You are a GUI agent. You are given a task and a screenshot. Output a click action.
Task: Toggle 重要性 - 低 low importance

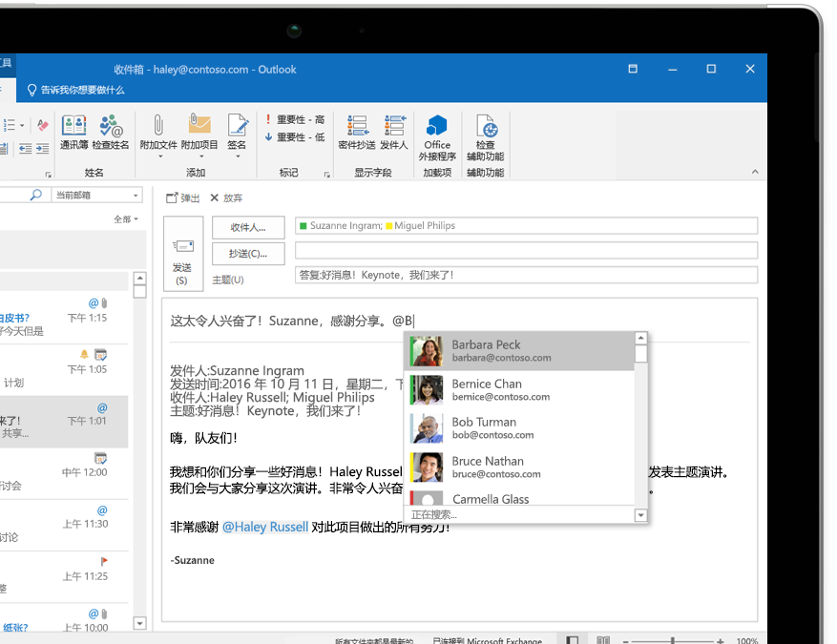tap(295, 137)
